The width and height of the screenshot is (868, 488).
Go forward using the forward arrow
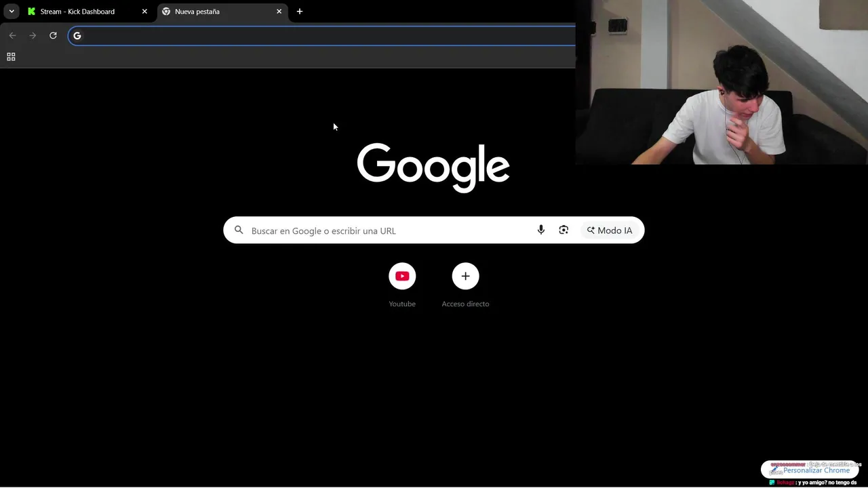33,35
